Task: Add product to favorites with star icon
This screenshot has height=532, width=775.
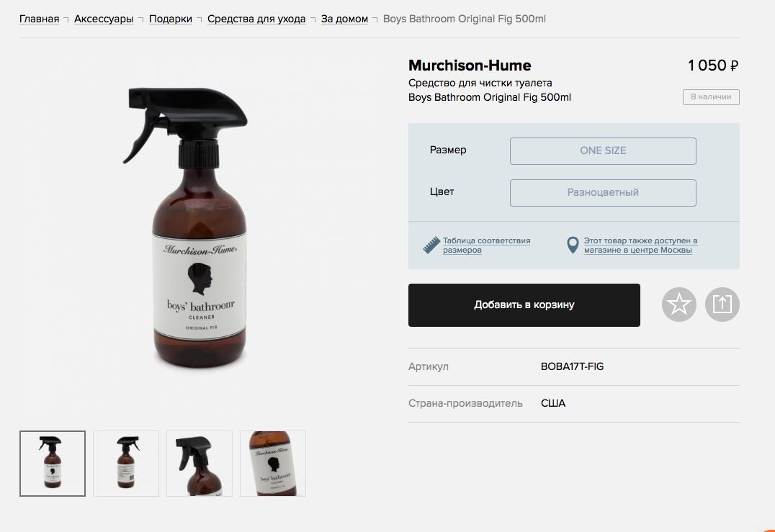Action: (x=678, y=305)
